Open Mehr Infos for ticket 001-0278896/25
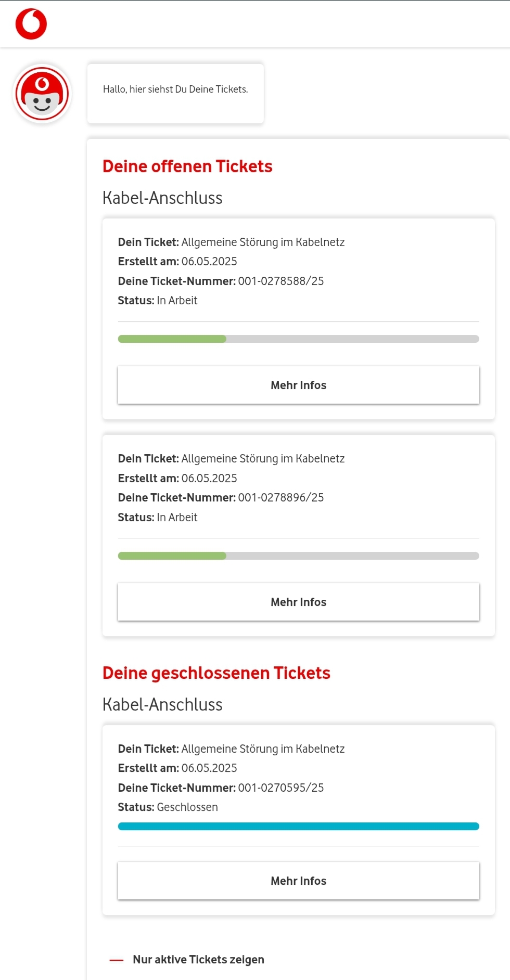Viewport: 510px width, 980px height. [x=298, y=602]
